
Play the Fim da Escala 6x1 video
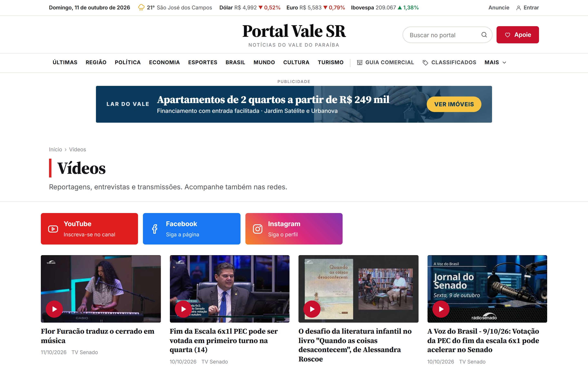pos(183,309)
